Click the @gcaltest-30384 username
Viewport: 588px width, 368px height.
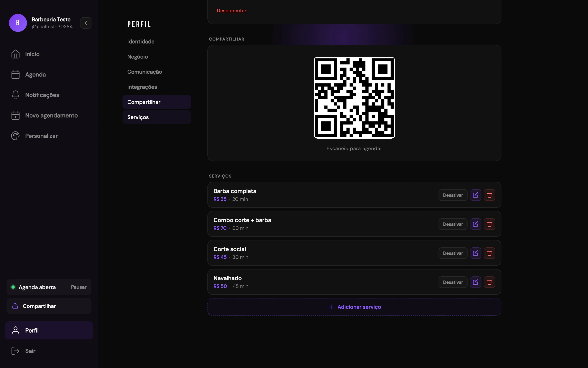[52, 27]
